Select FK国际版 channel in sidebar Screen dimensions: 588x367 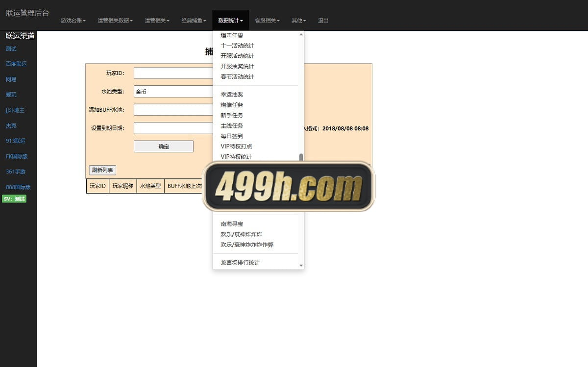coord(17,156)
